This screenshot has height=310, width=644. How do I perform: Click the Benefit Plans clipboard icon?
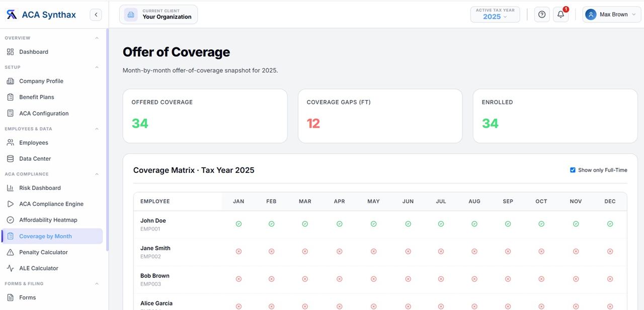(10, 97)
